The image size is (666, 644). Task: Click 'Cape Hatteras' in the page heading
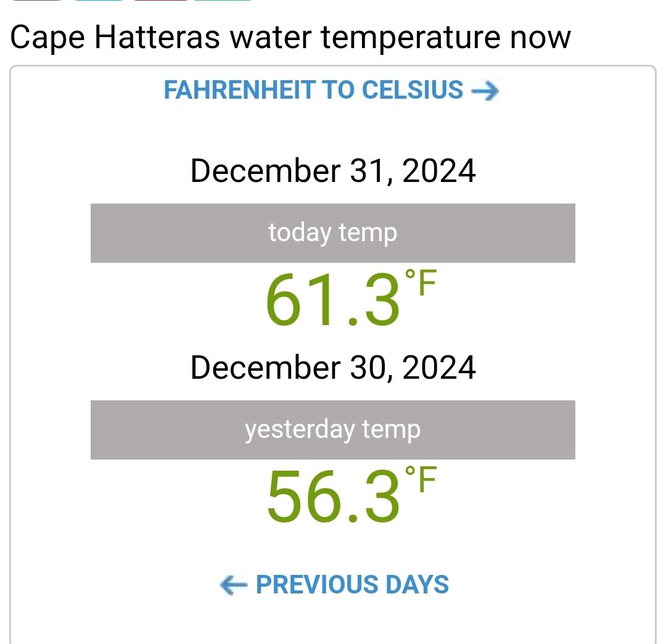tap(115, 38)
